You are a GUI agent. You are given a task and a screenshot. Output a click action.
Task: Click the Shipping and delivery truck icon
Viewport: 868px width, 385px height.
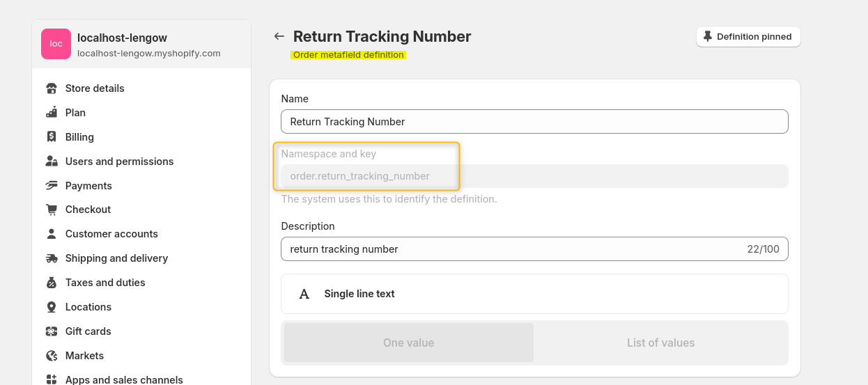[x=52, y=258]
